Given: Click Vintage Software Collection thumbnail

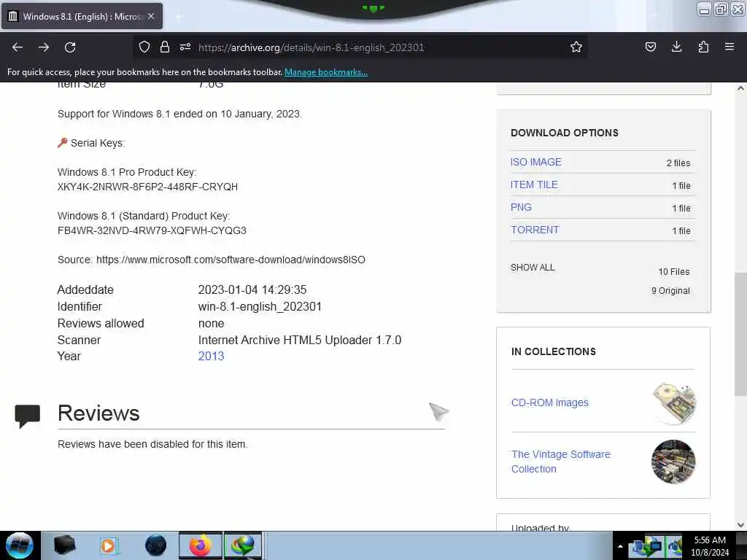Looking at the screenshot, I should 673,462.
